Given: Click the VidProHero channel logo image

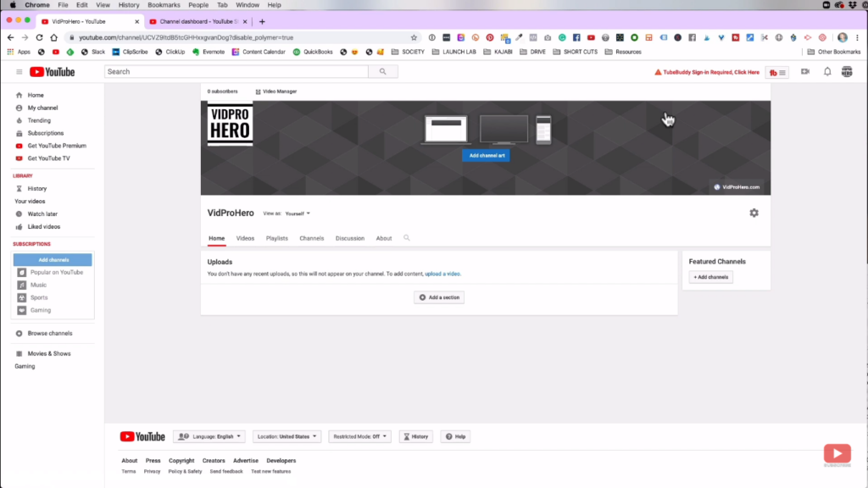Looking at the screenshot, I should coord(230,124).
